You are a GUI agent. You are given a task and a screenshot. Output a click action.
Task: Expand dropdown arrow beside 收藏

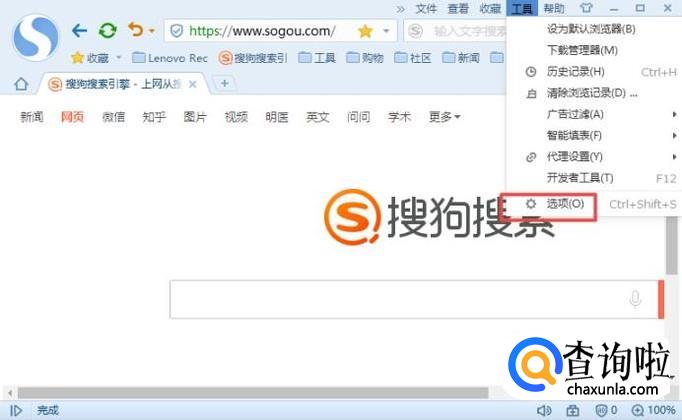click(x=119, y=57)
